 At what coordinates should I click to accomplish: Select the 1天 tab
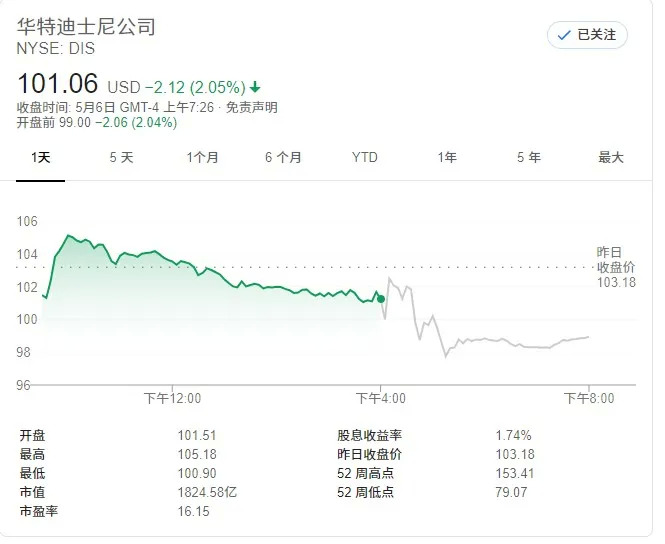(41, 157)
